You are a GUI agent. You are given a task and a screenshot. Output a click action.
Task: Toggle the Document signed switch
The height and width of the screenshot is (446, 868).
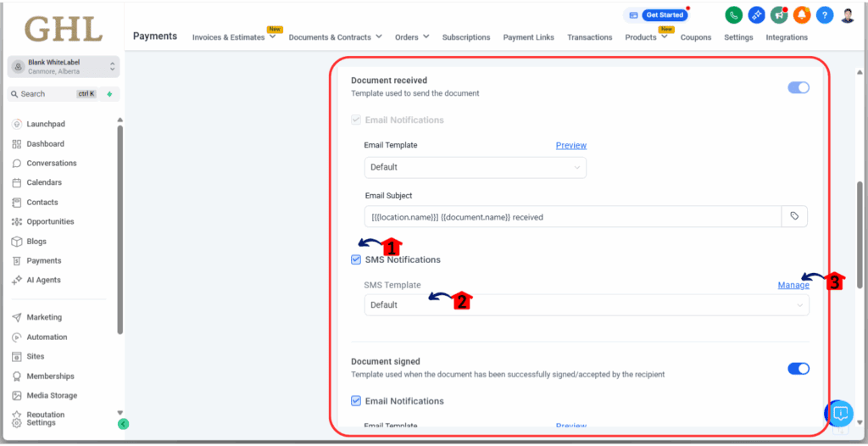point(798,369)
